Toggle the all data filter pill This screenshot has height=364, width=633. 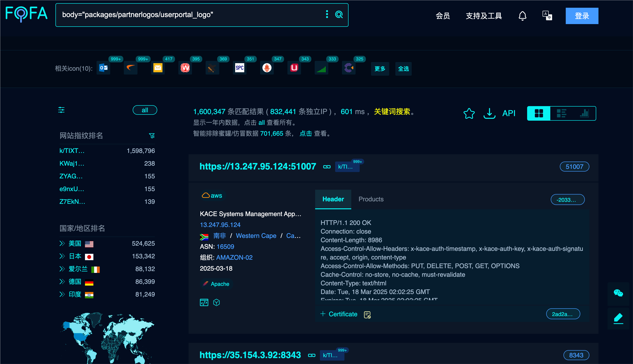click(x=145, y=110)
